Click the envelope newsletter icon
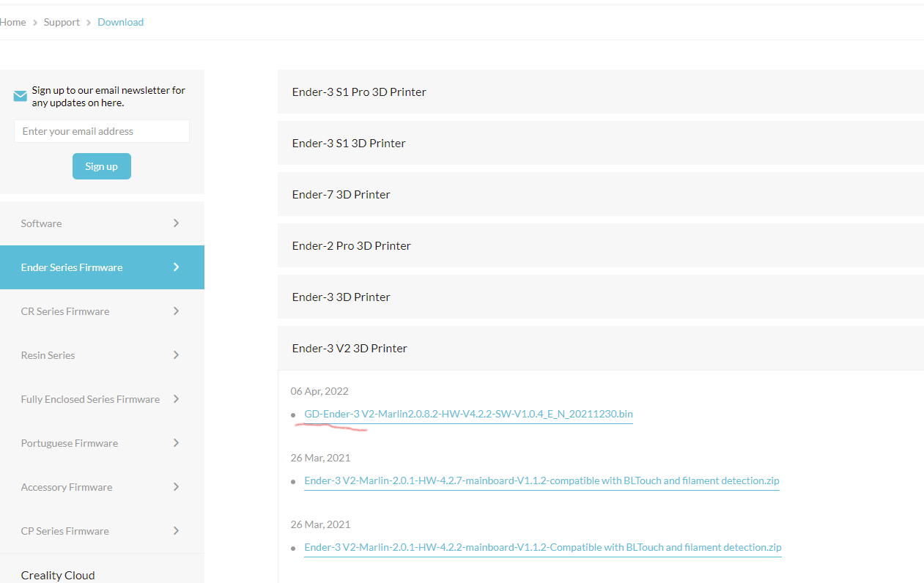924x583 pixels. pos(21,96)
